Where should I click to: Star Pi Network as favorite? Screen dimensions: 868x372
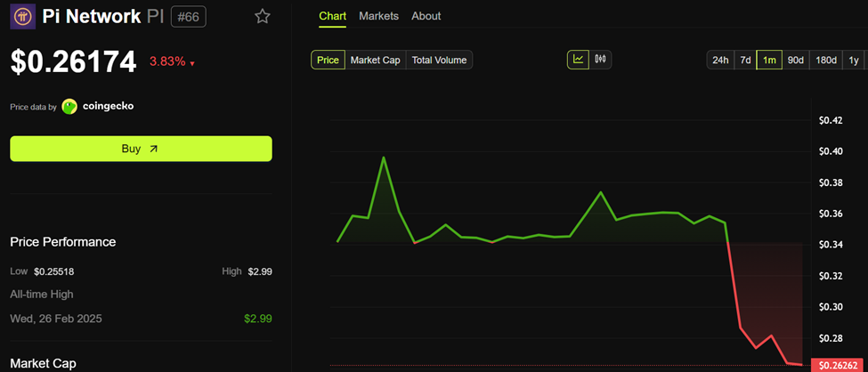click(262, 16)
